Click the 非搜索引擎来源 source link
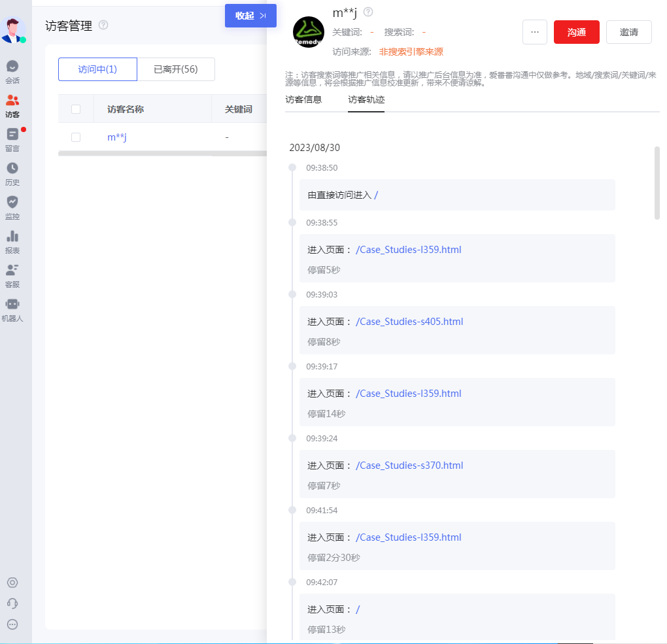 click(x=411, y=52)
